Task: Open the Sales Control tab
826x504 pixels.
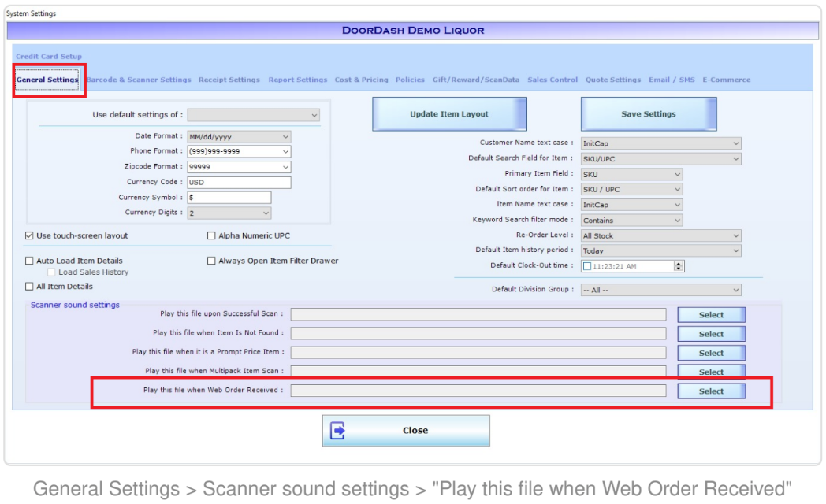Action: click(x=553, y=80)
